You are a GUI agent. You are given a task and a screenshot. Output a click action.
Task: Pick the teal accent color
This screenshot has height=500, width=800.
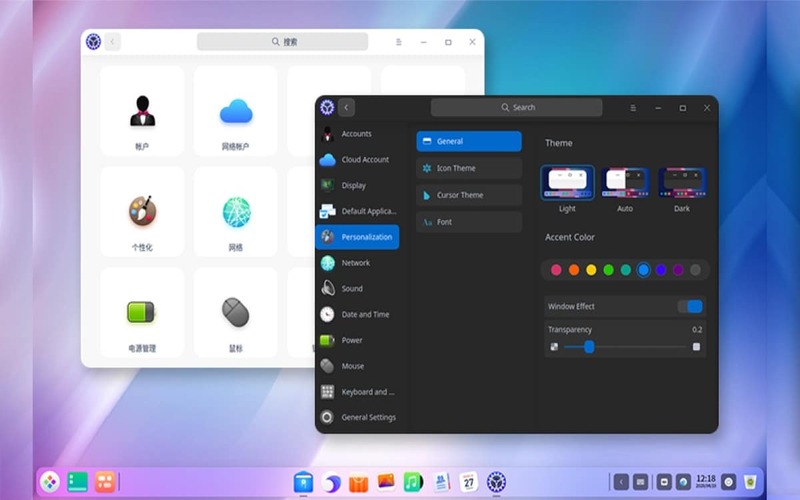[626, 270]
